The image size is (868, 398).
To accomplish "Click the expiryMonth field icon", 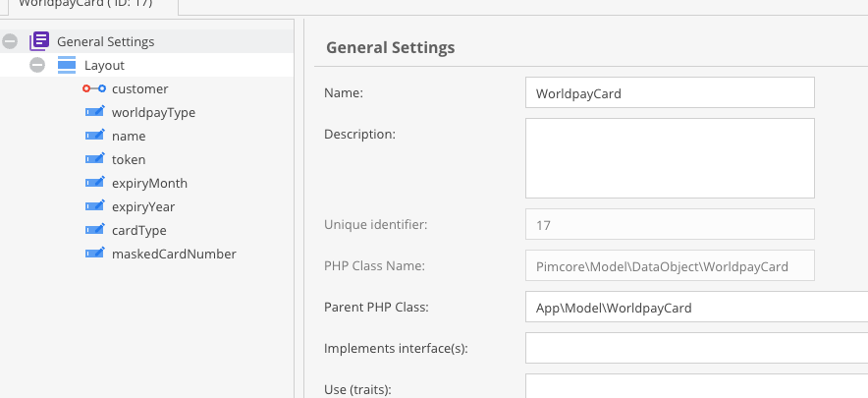I will 94,183.
